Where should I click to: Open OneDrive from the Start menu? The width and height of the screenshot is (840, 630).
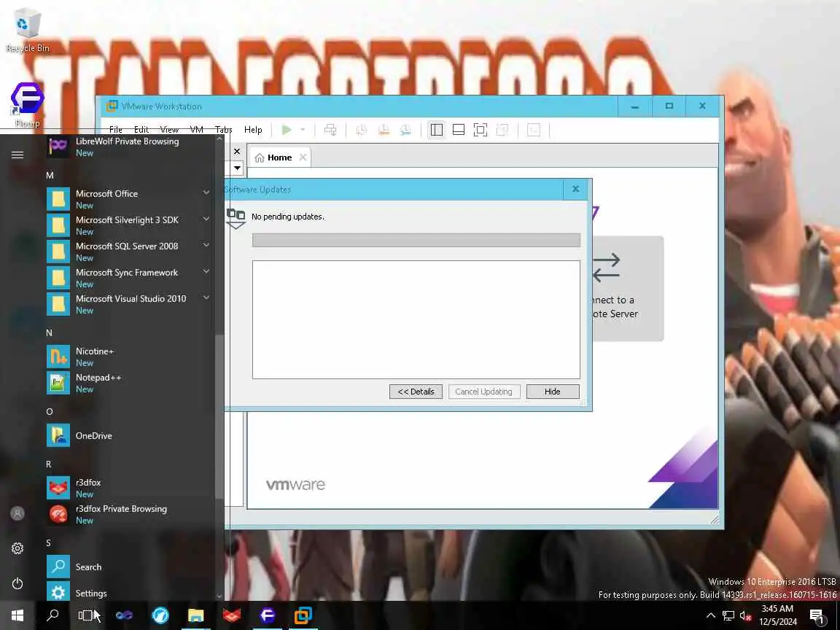128,435
